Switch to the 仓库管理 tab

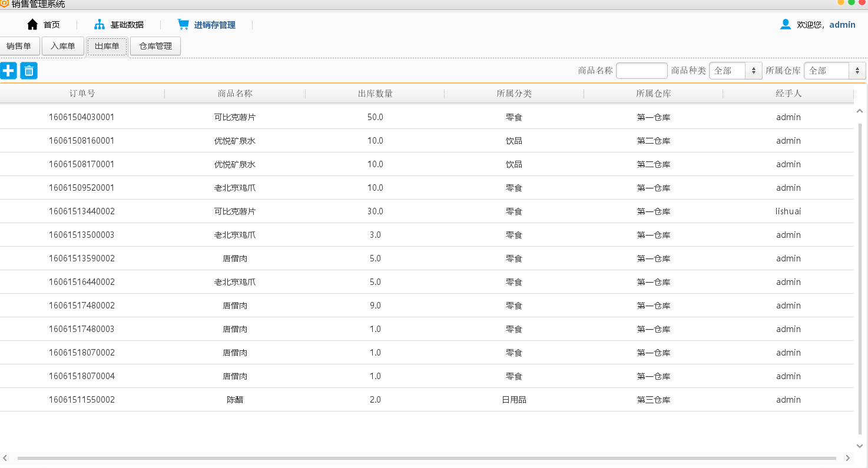(155, 46)
